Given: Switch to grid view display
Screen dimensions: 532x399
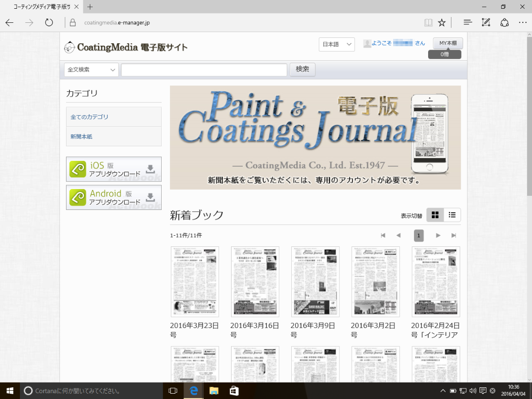Looking at the screenshot, I should coord(435,215).
